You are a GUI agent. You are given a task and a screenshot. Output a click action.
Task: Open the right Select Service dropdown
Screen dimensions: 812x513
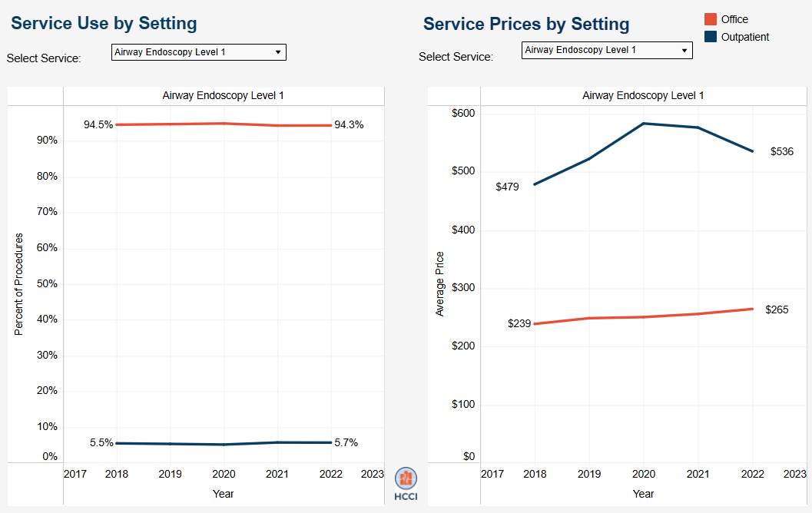click(x=606, y=50)
